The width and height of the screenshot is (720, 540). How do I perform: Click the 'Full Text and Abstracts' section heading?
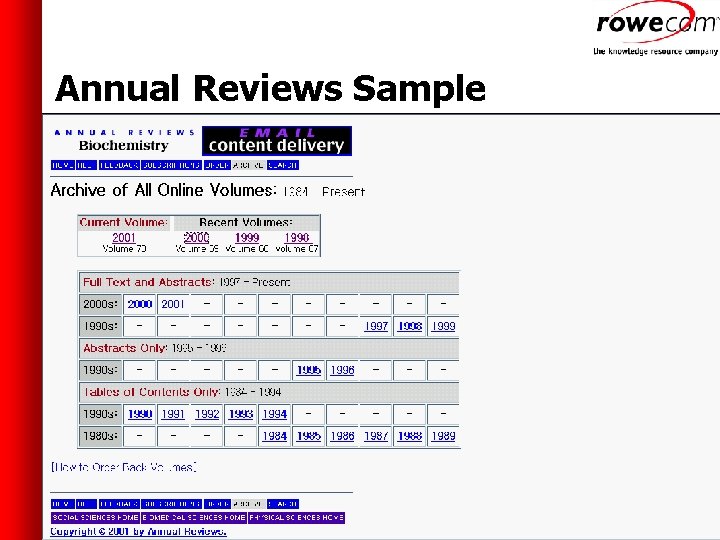coord(148,282)
